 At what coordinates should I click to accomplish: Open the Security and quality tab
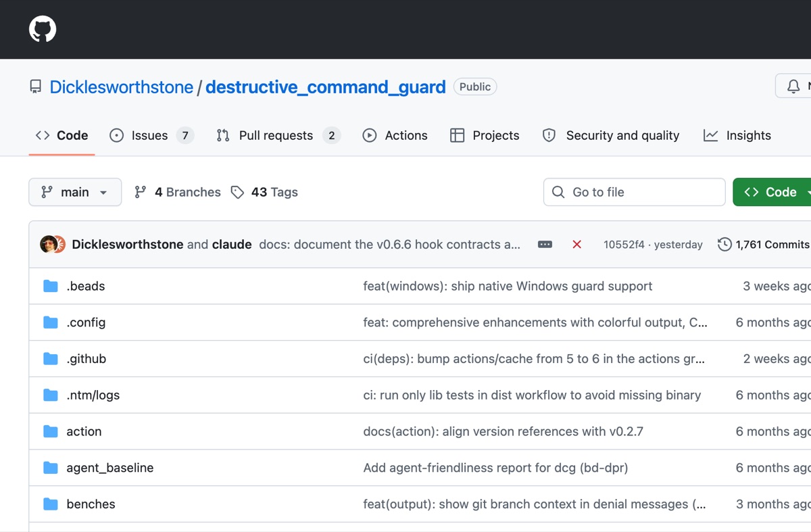[611, 135]
